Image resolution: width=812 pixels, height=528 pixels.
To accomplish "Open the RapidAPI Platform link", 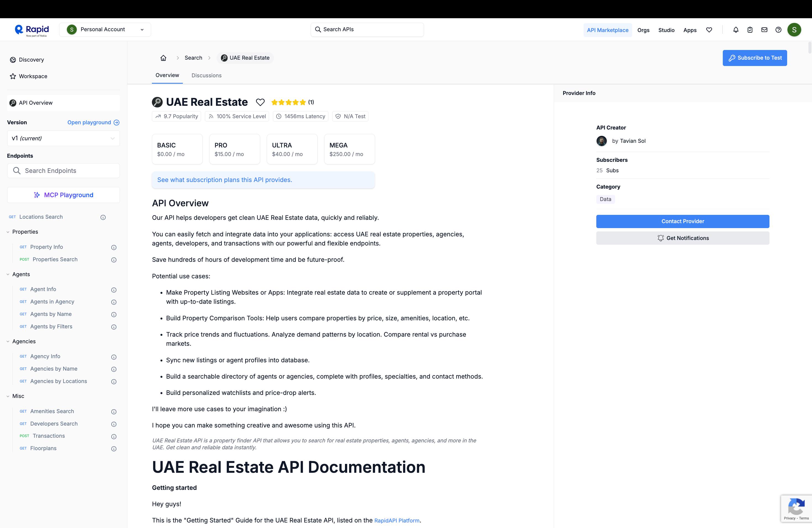I will [397, 521].
